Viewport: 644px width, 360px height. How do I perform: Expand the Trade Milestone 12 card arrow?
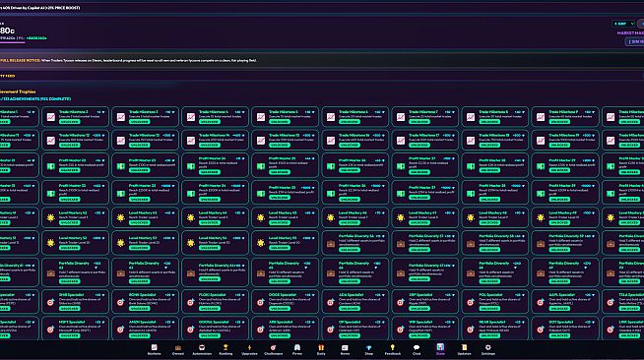[104, 136]
